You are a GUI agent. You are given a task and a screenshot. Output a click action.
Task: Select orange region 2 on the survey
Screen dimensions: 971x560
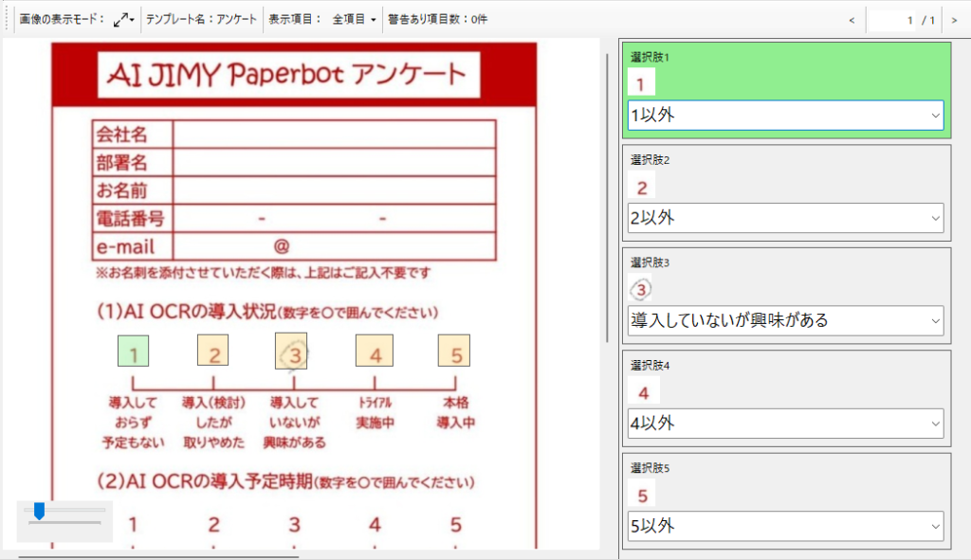(213, 351)
